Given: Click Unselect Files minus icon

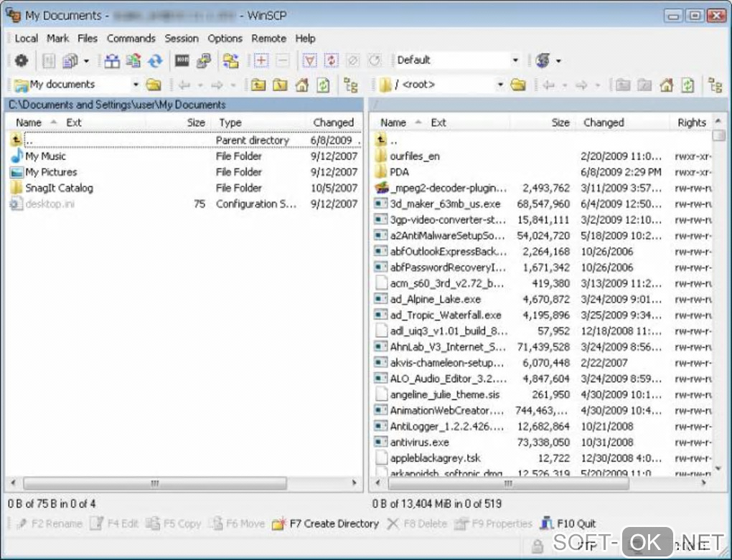Looking at the screenshot, I should pos(283,61).
